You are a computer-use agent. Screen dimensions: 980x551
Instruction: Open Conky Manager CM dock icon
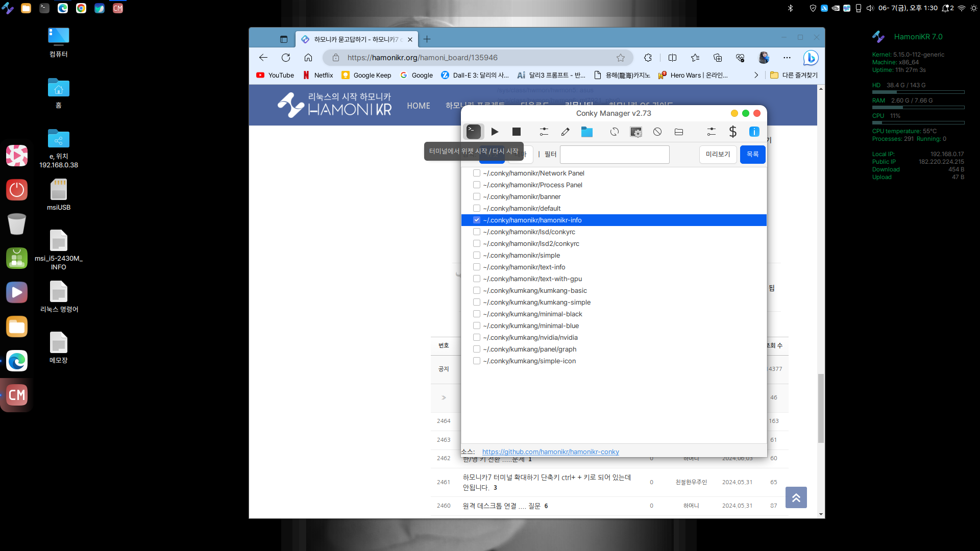(x=17, y=395)
